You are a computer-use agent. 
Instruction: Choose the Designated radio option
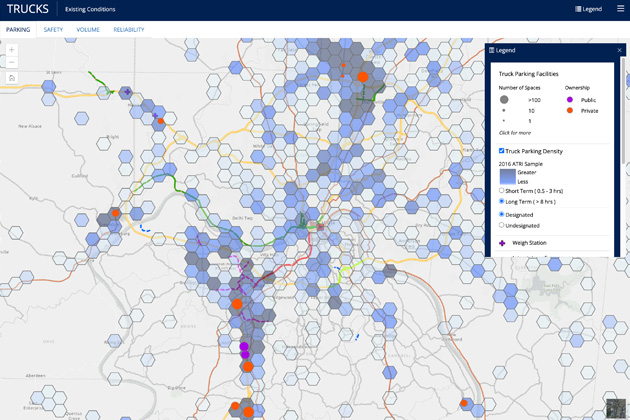tap(502, 214)
